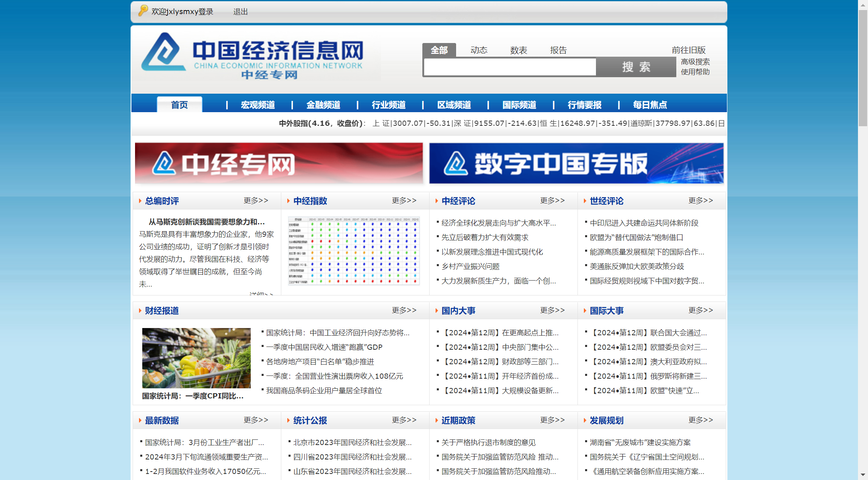The height and width of the screenshot is (480, 868).
Task: Go to 首页 home tab
Action: 179,105
